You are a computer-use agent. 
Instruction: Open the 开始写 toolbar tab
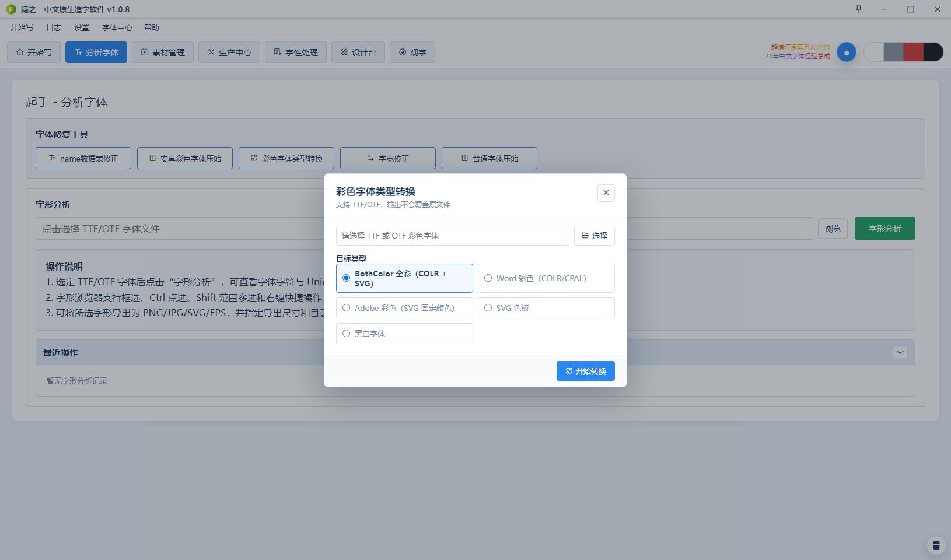[x=34, y=52]
